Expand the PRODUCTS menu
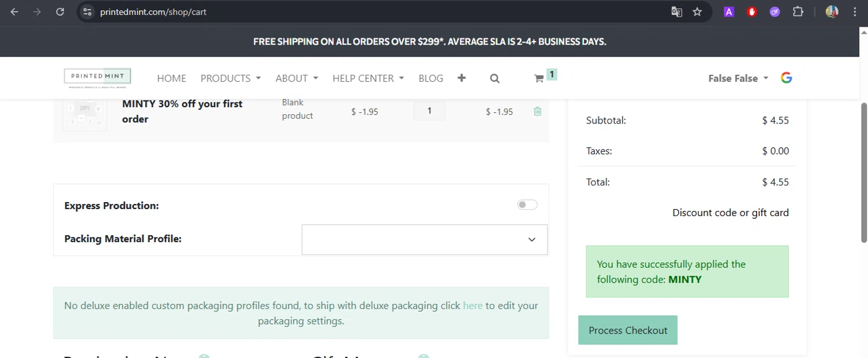 pos(230,78)
